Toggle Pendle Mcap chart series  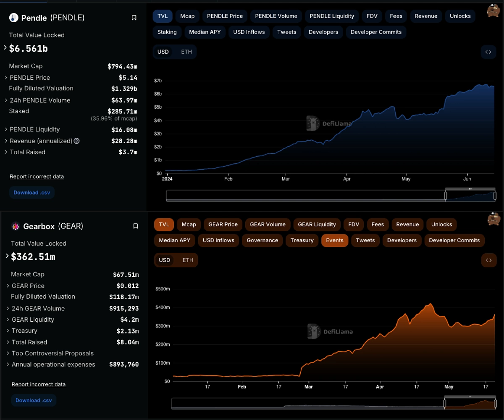pos(187,16)
